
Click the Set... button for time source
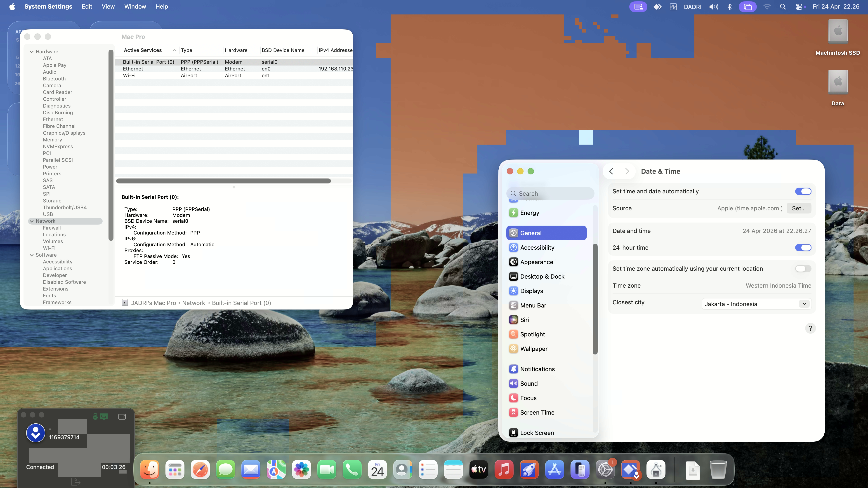pyautogui.click(x=799, y=209)
